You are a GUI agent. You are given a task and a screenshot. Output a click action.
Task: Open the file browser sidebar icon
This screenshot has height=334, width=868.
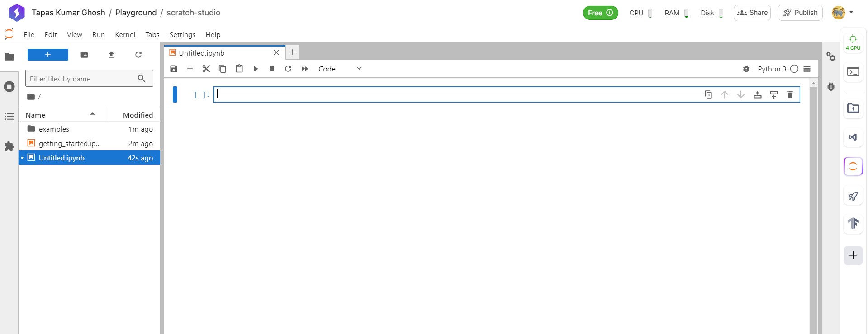click(x=9, y=56)
